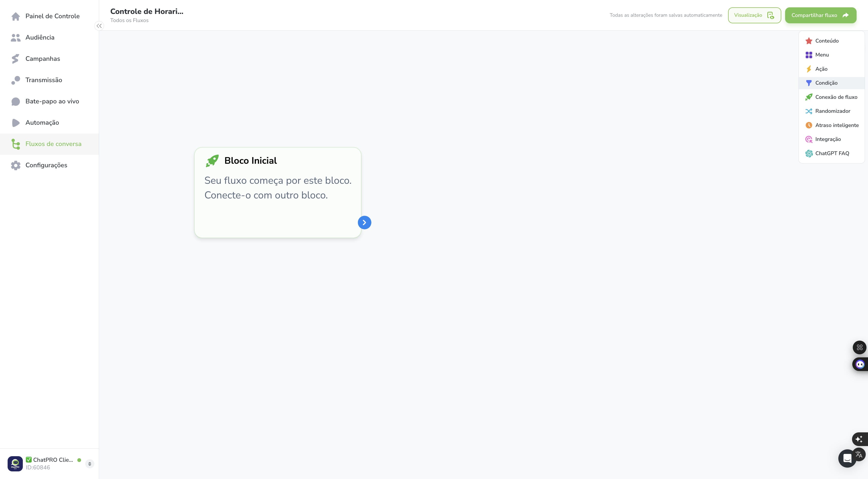Add a ChatGPT FAQ block

tap(831, 153)
